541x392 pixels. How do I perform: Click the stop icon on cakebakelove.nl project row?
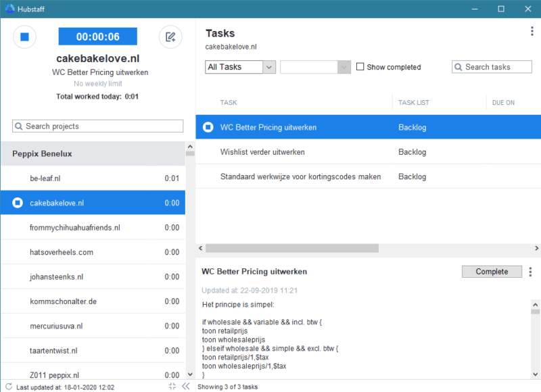click(x=18, y=203)
